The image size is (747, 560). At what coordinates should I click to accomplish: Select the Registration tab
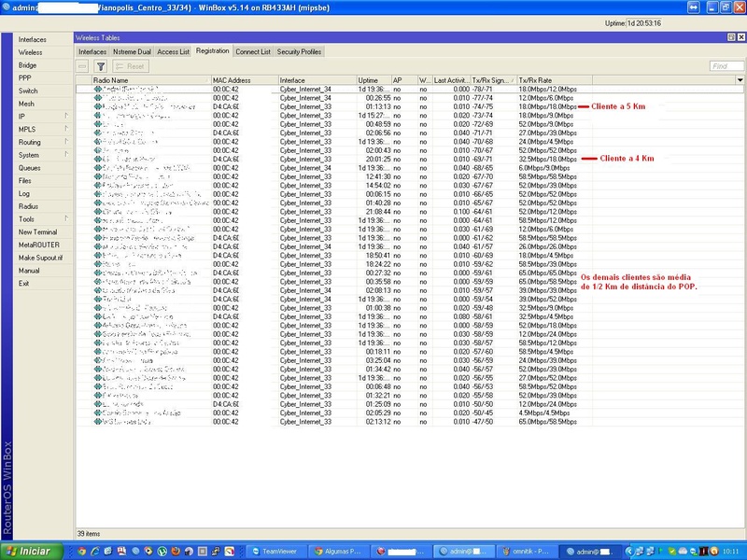(213, 51)
